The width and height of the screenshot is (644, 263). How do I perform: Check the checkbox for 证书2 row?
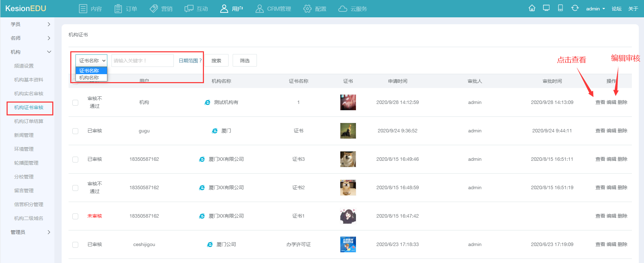[x=75, y=188]
